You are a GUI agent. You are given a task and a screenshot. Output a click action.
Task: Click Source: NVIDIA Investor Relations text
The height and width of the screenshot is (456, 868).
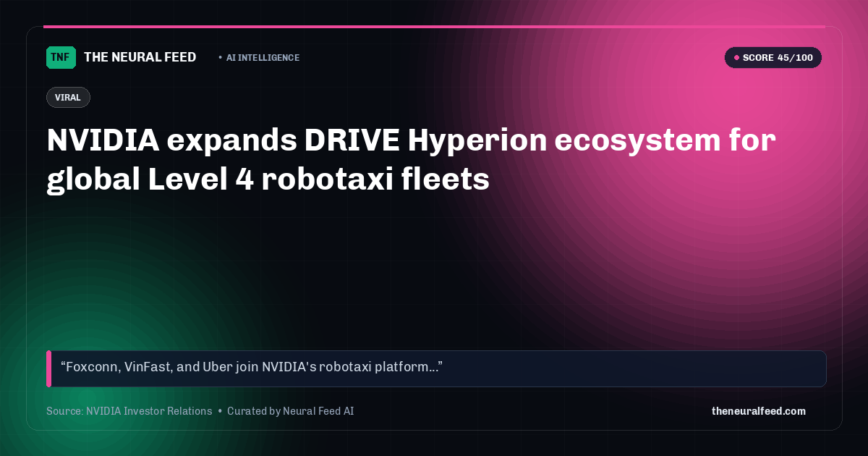129,411
